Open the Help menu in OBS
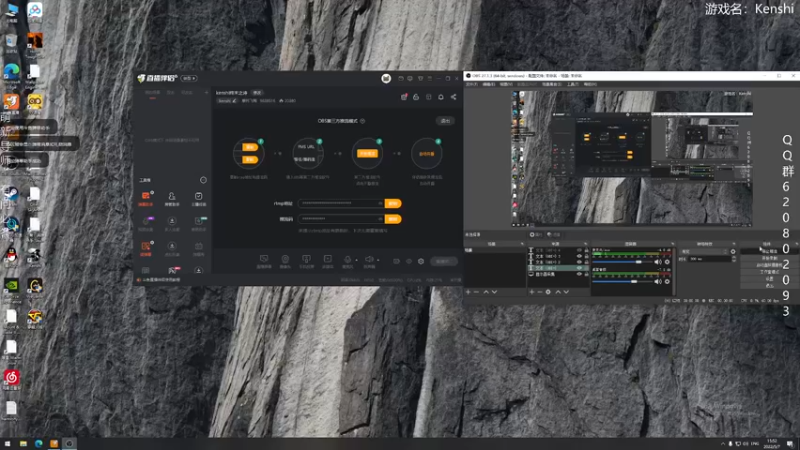 click(x=590, y=84)
